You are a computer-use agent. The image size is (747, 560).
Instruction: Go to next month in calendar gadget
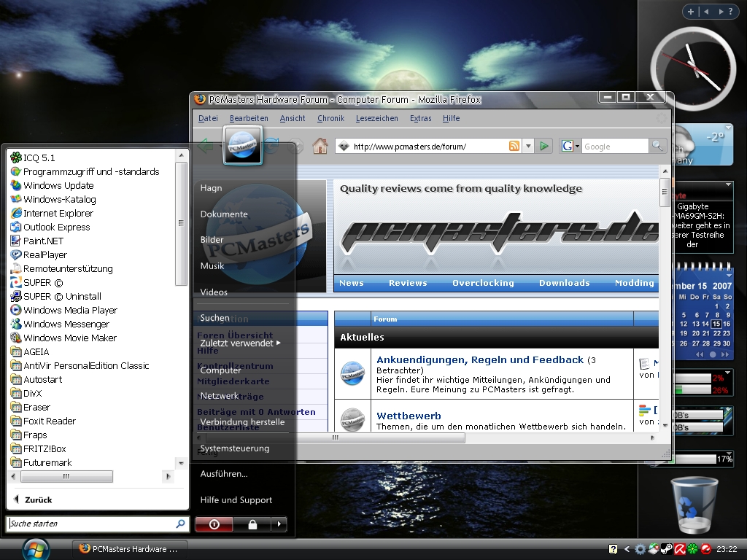tap(725, 354)
